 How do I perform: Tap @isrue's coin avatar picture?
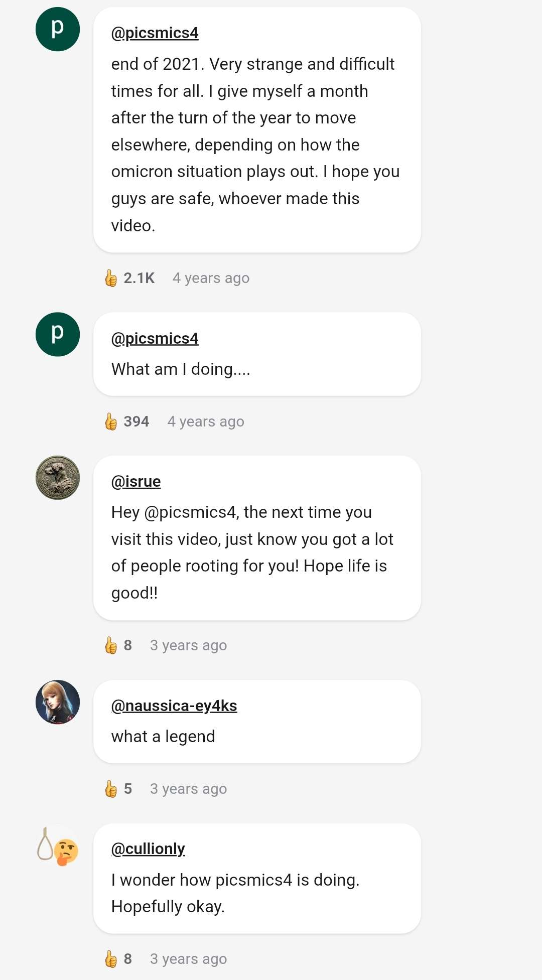57,478
